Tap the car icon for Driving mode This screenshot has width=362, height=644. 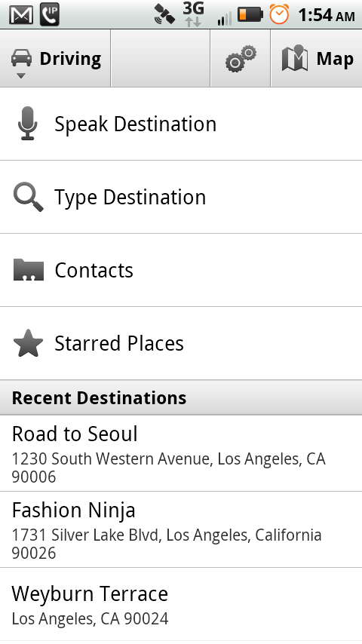click(21, 58)
